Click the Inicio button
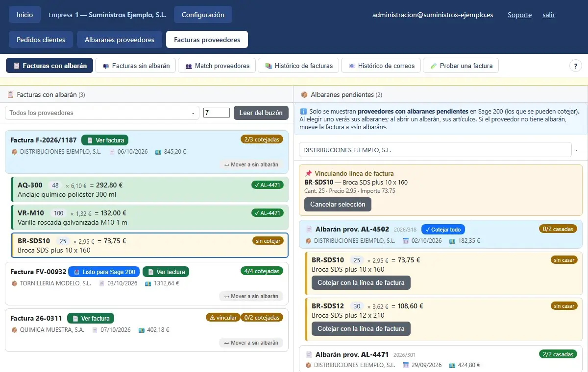The height and width of the screenshot is (372, 588). (x=25, y=15)
